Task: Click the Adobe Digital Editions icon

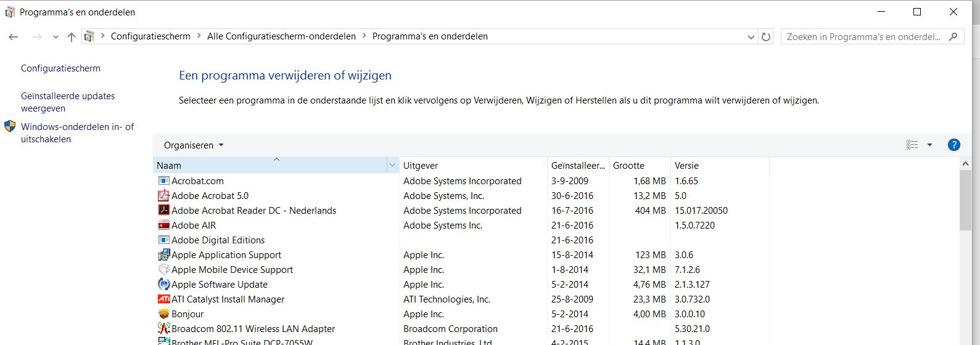Action: [163, 240]
